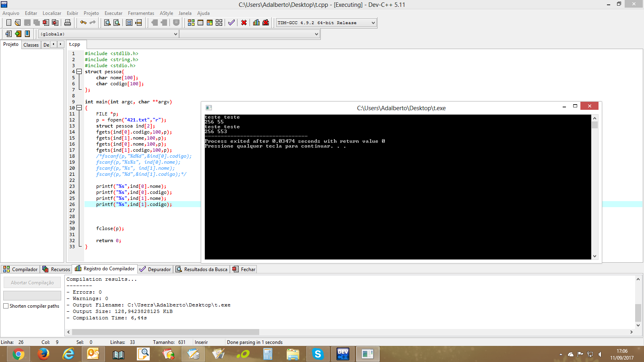
Task: Open Firefox from taskbar
Action: [x=43, y=354]
